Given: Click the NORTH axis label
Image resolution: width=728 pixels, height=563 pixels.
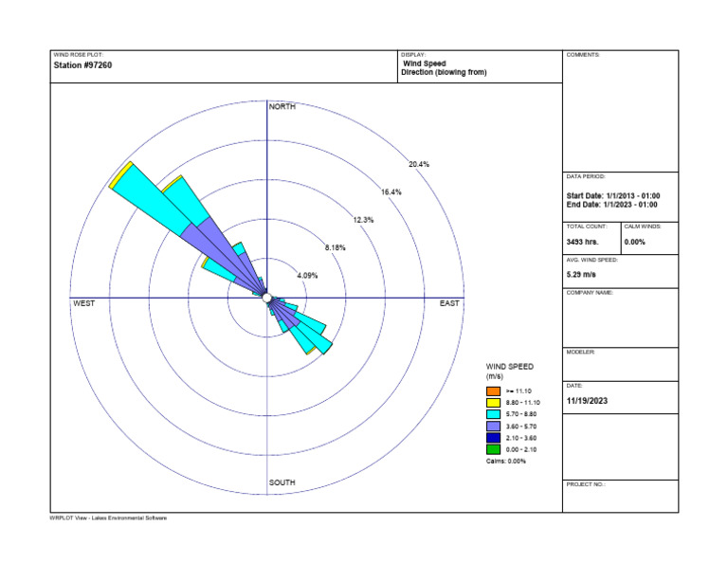Looking at the screenshot, I should (282, 107).
